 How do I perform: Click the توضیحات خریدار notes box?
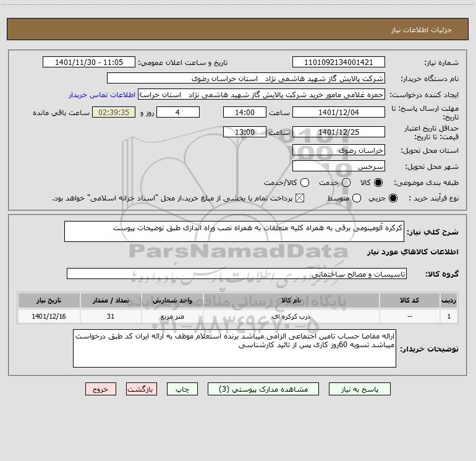click(234, 348)
